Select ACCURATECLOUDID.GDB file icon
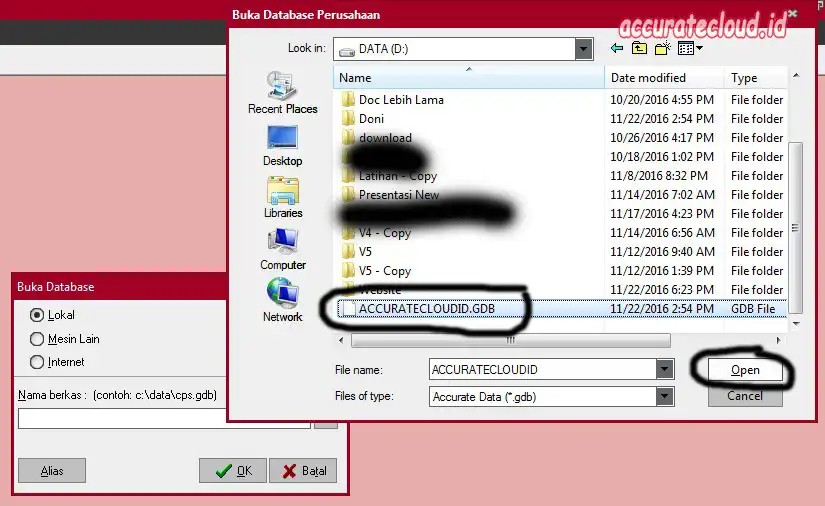The height and width of the screenshot is (506, 825). (x=348, y=309)
